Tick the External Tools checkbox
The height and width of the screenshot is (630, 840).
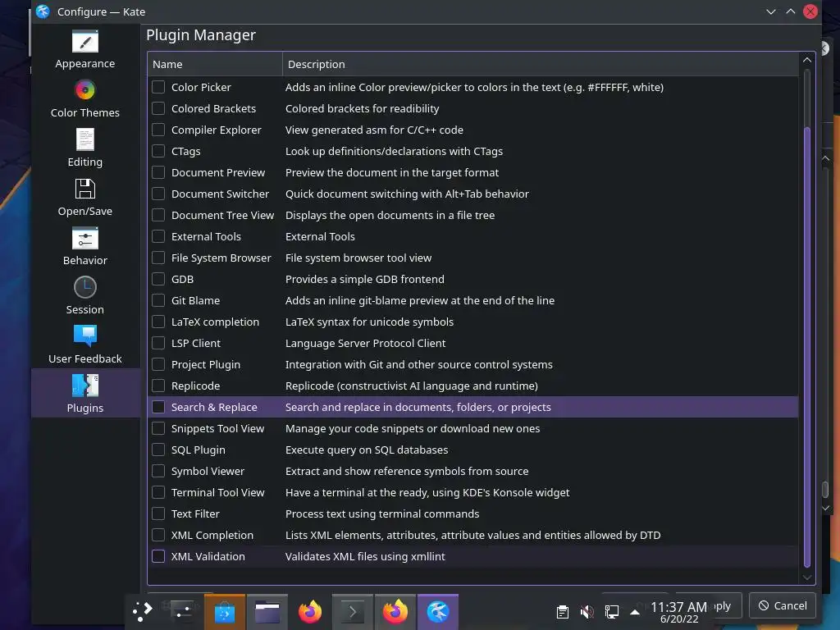pos(158,236)
